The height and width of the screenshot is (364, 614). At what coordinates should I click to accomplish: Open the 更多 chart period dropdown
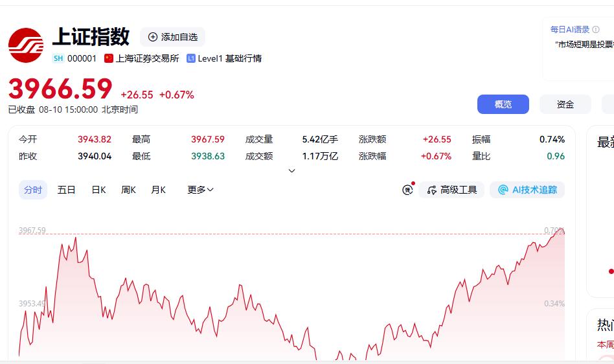point(200,190)
